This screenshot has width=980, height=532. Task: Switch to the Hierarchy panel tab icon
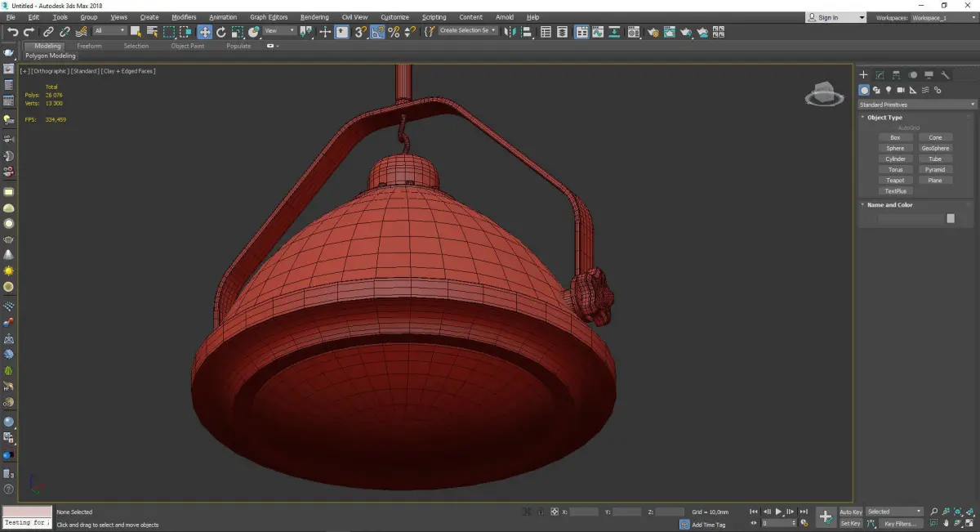click(896, 75)
